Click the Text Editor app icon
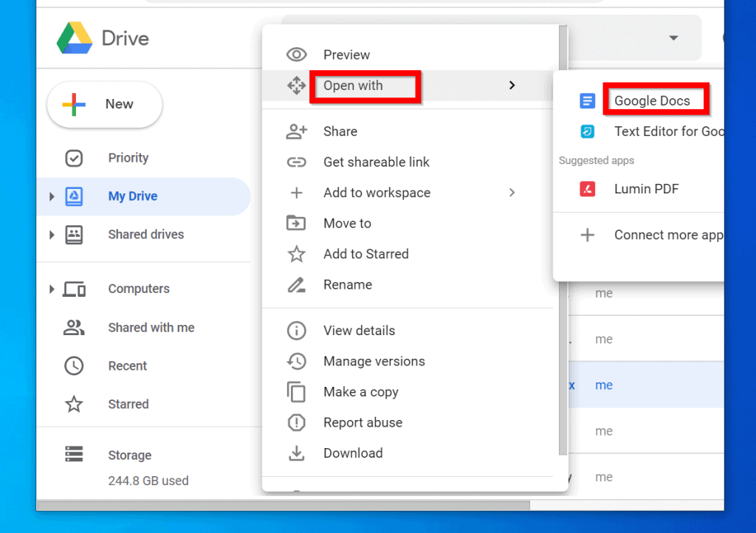 click(587, 131)
